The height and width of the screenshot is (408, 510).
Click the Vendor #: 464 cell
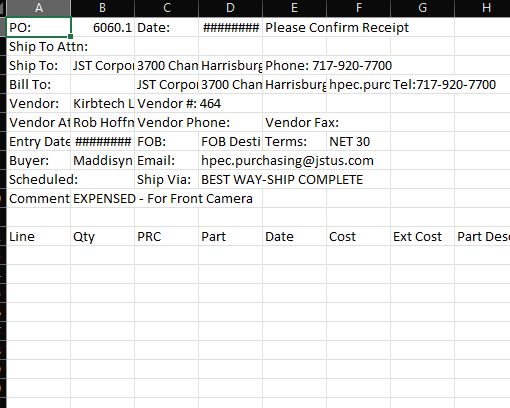coord(179,103)
